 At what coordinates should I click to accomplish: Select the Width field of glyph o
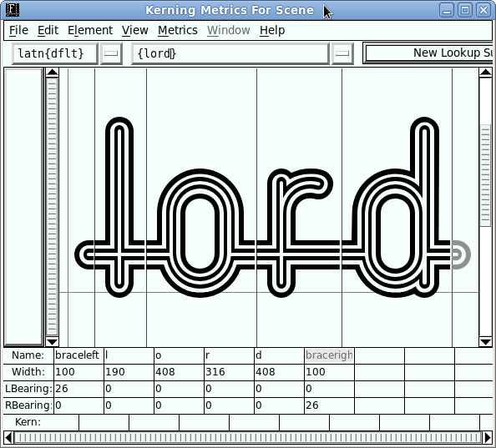(x=179, y=372)
